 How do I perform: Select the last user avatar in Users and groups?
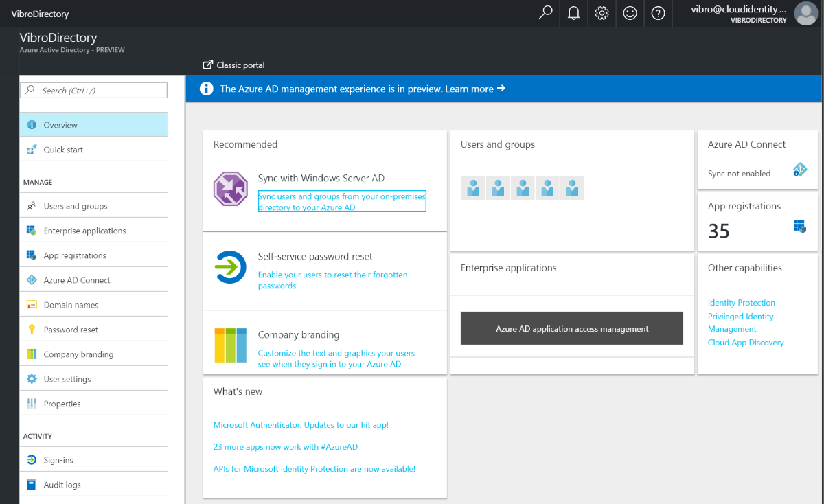[572, 187]
